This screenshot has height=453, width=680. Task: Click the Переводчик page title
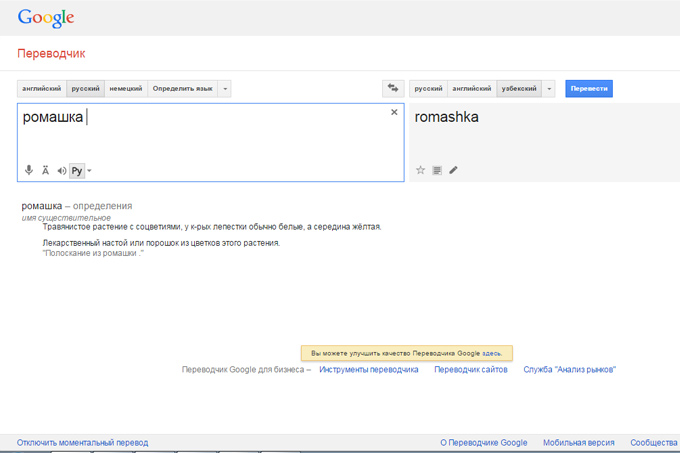51,53
